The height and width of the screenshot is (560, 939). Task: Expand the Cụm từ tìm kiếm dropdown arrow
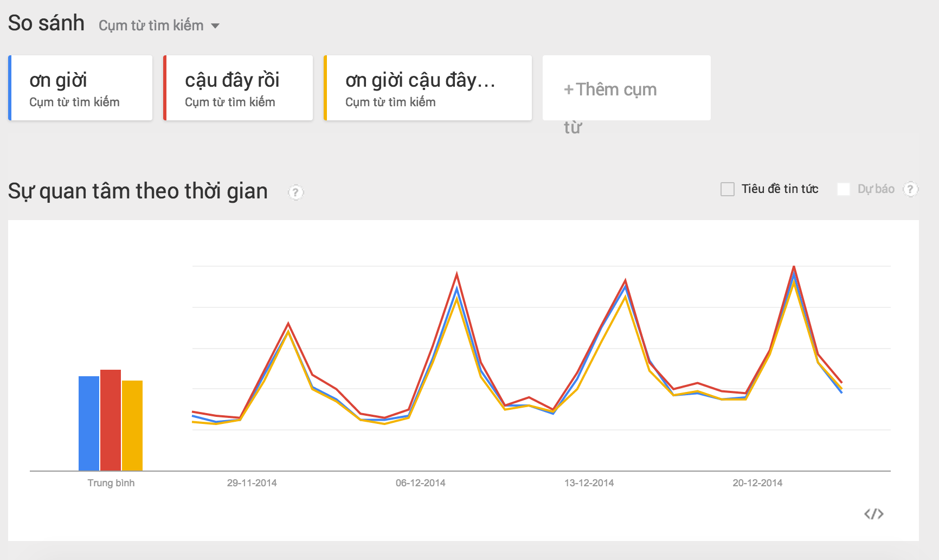point(215,26)
